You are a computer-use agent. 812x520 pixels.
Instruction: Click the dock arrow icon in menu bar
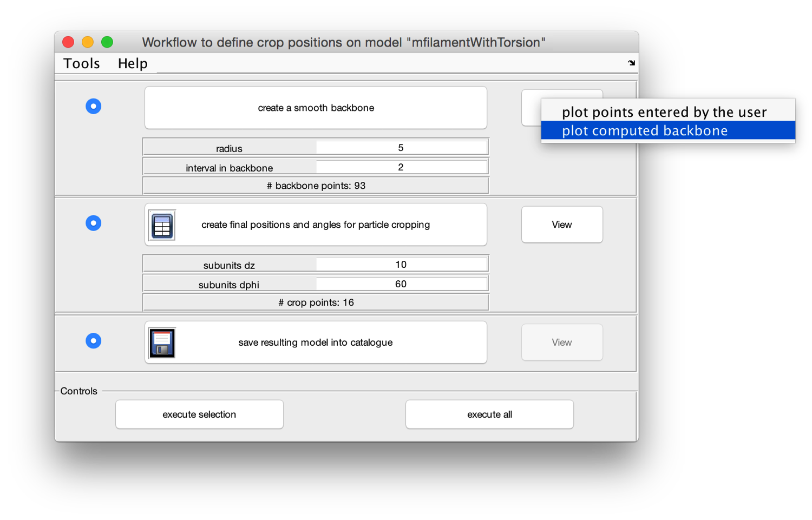click(631, 63)
